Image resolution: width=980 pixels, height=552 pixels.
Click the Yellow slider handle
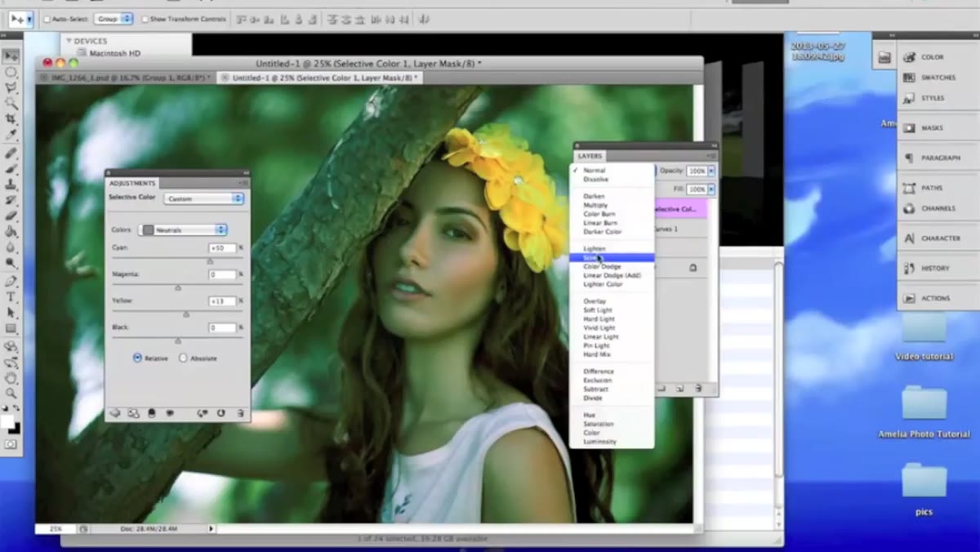pos(186,314)
